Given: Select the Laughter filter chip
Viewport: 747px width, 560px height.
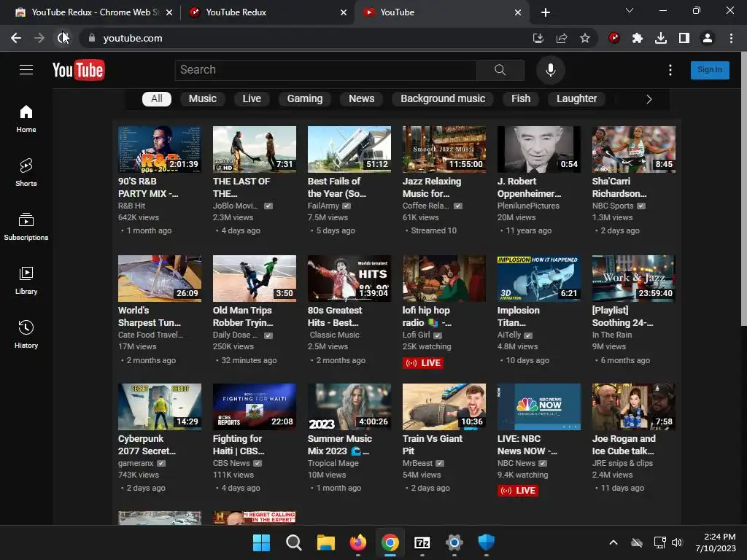Looking at the screenshot, I should tap(576, 98).
